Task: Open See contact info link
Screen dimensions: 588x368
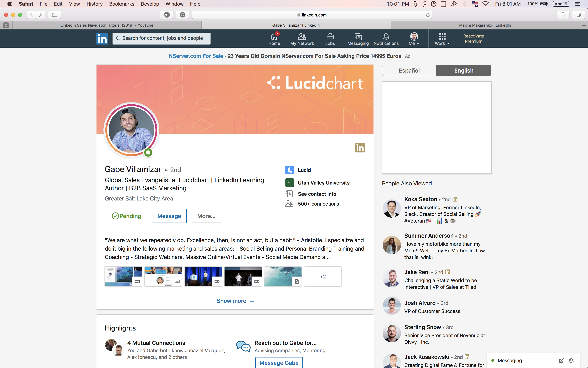Action: 317,194
